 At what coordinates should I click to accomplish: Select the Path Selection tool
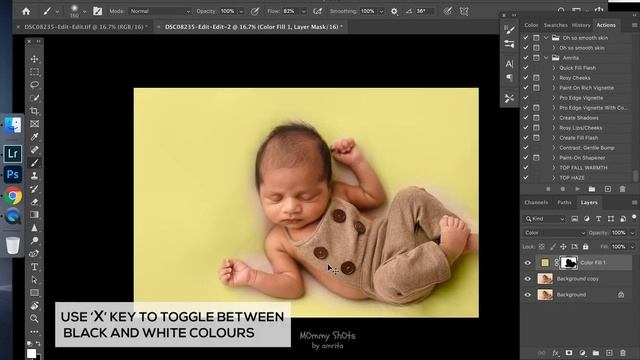coord(34,280)
